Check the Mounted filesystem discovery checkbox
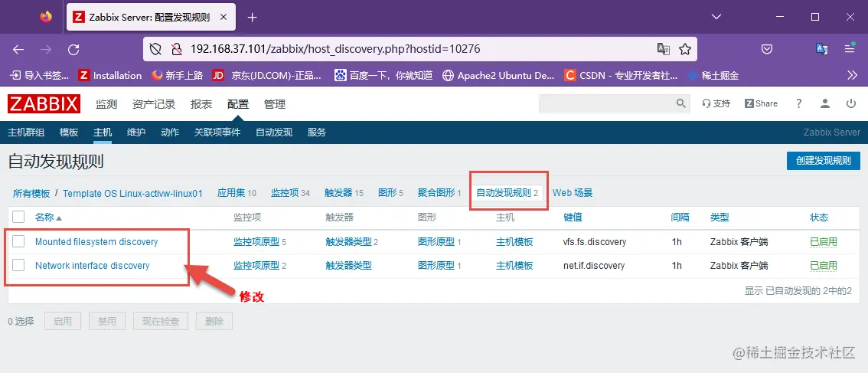The width and height of the screenshot is (868, 373). [18, 242]
